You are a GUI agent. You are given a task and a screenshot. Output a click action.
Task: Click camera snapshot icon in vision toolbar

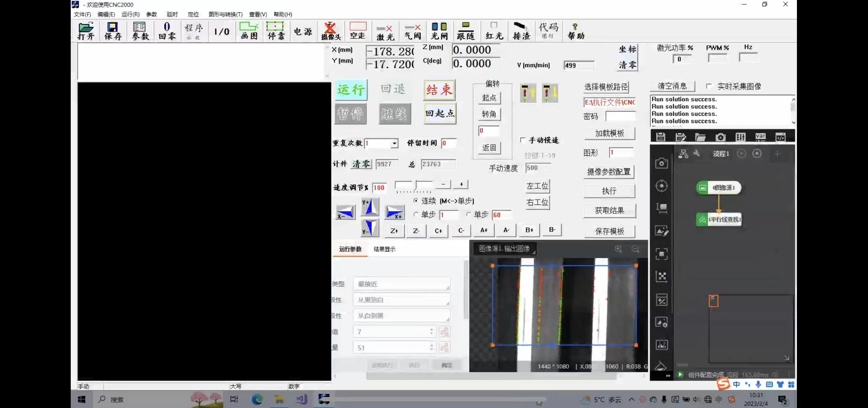[x=720, y=137]
